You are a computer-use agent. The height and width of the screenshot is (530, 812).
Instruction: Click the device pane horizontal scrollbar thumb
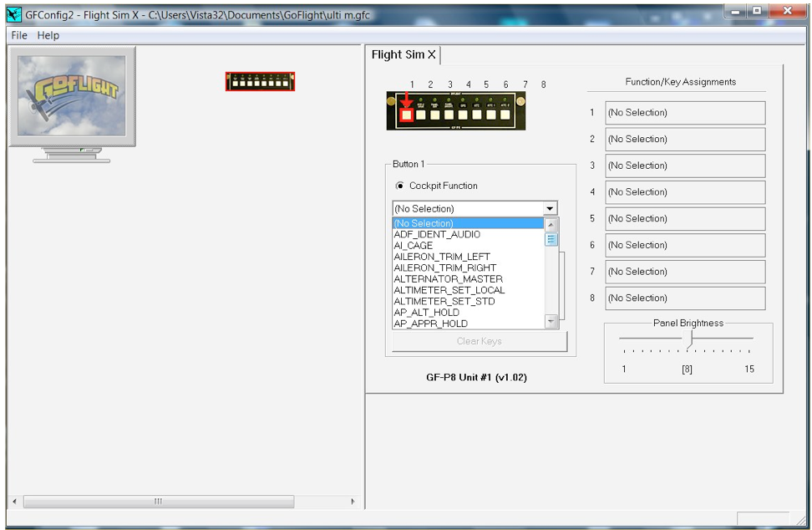159,501
